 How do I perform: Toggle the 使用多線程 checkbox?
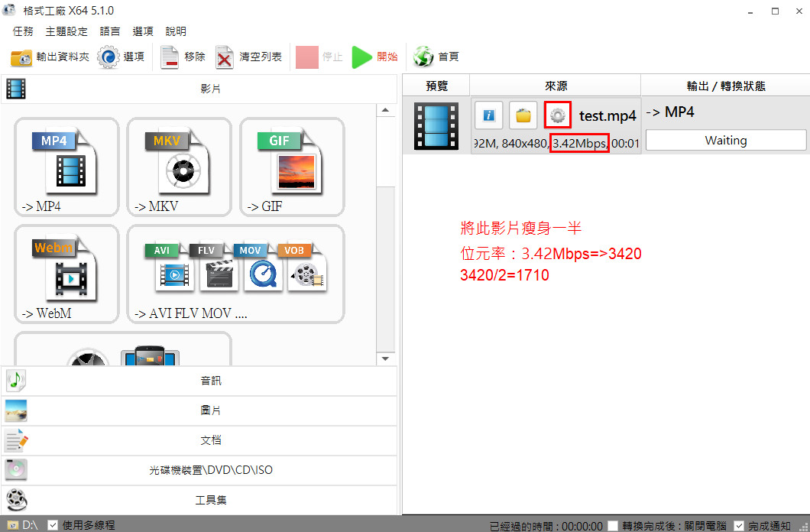click(53, 525)
